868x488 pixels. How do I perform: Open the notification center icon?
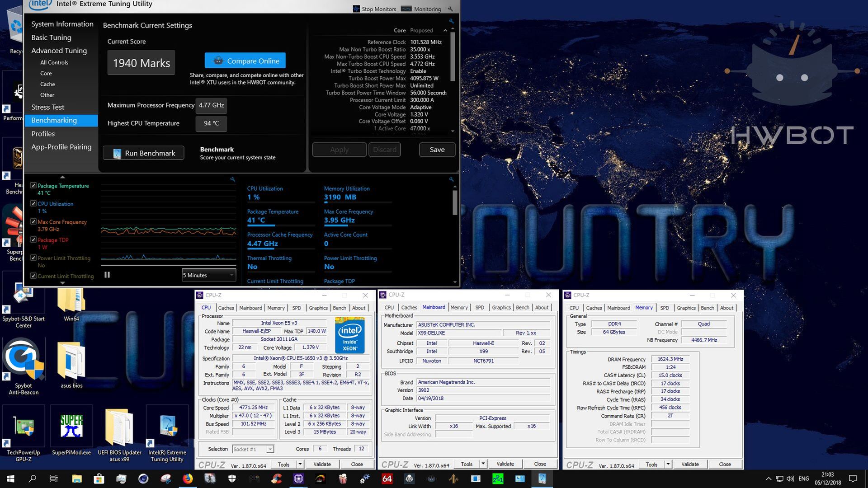(x=853, y=479)
